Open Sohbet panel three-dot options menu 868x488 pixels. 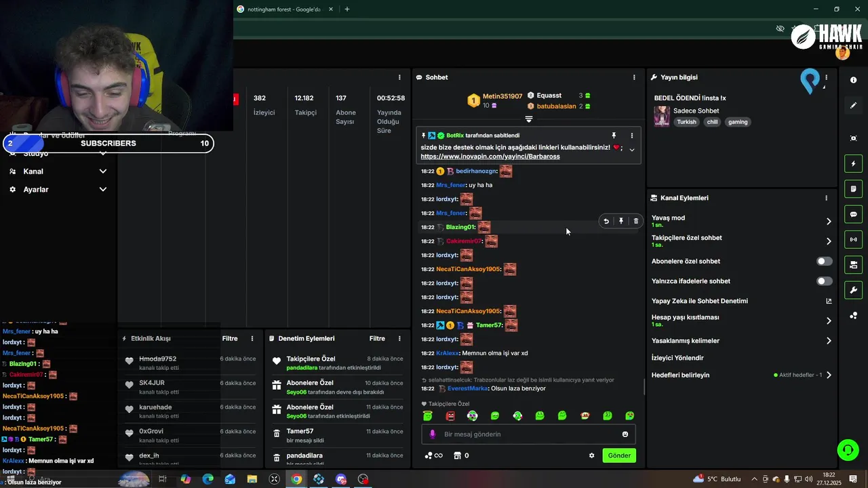pos(634,77)
